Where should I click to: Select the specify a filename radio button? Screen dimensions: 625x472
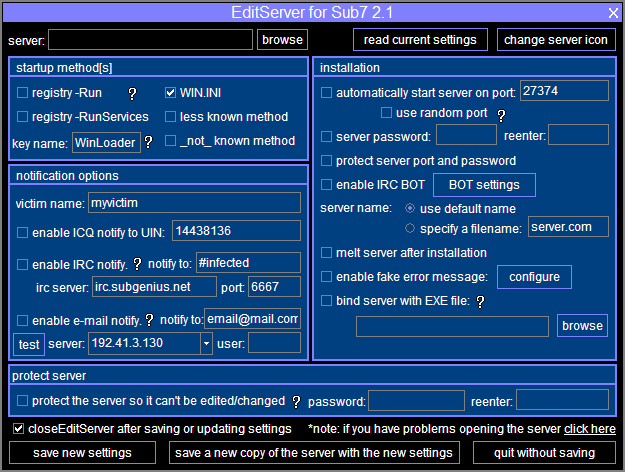point(410,228)
